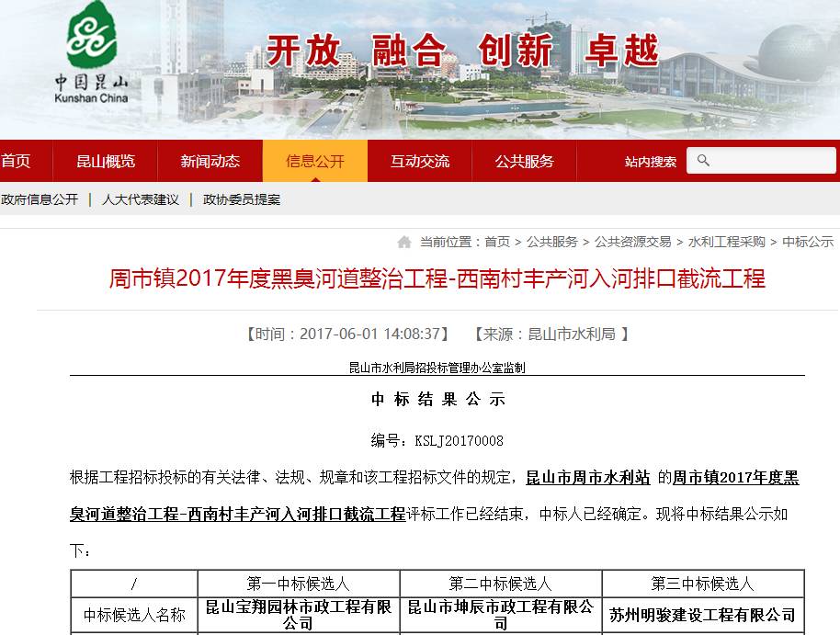Click the heading 中标结果公示

(438, 399)
